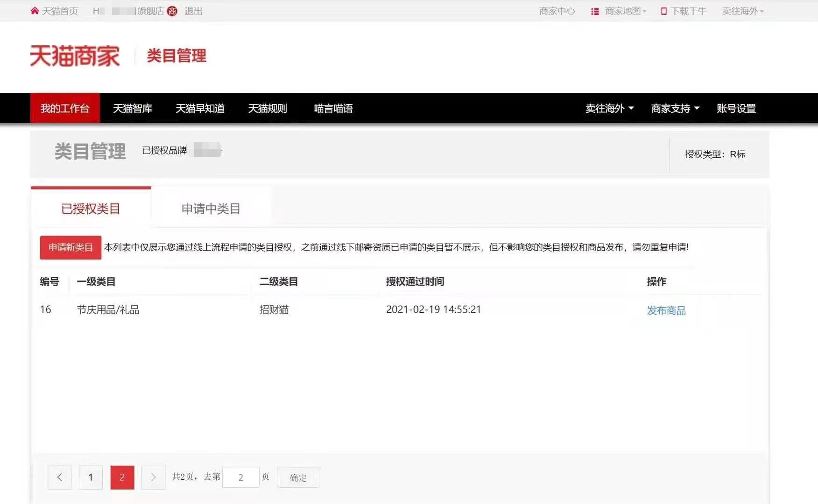818x504 pixels.
Task: Click the 节庆用品/礼品 category cell
Action: pos(108,310)
